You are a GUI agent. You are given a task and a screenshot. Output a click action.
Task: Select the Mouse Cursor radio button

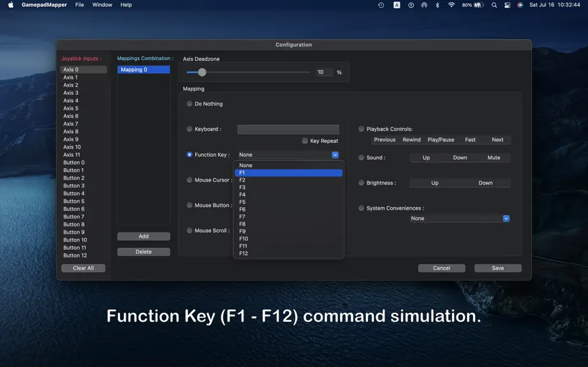point(189,180)
